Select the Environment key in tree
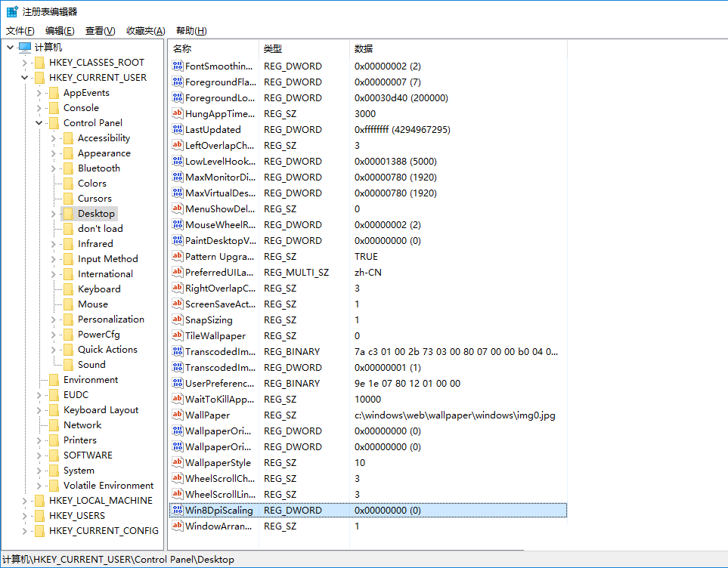728x568 pixels. pyautogui.click(x=91, y=380)
